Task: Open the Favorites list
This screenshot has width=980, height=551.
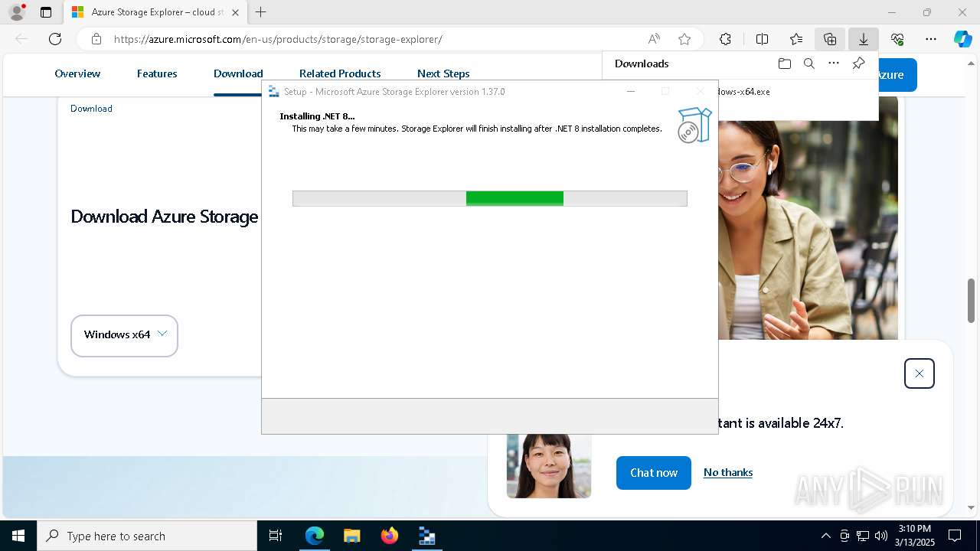Action: coord(796,39)
